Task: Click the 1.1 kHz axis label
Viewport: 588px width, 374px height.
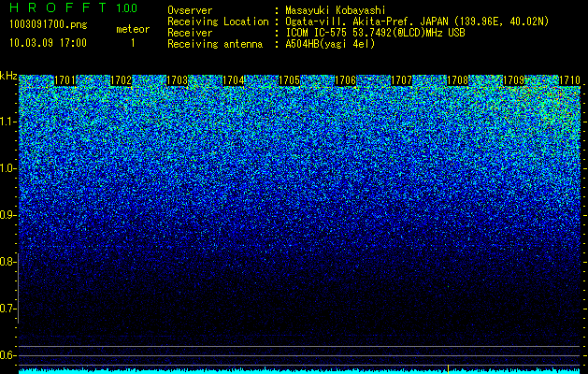Action: coord(7,122)
